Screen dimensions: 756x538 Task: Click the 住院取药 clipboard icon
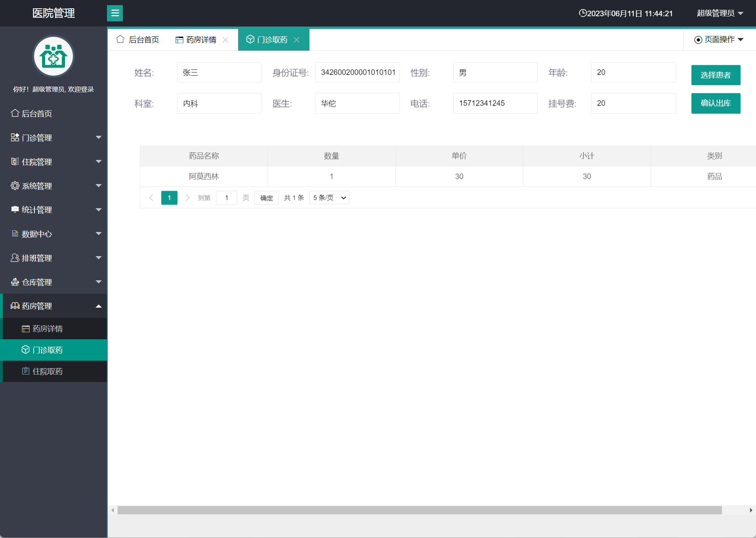click(26, 371)
